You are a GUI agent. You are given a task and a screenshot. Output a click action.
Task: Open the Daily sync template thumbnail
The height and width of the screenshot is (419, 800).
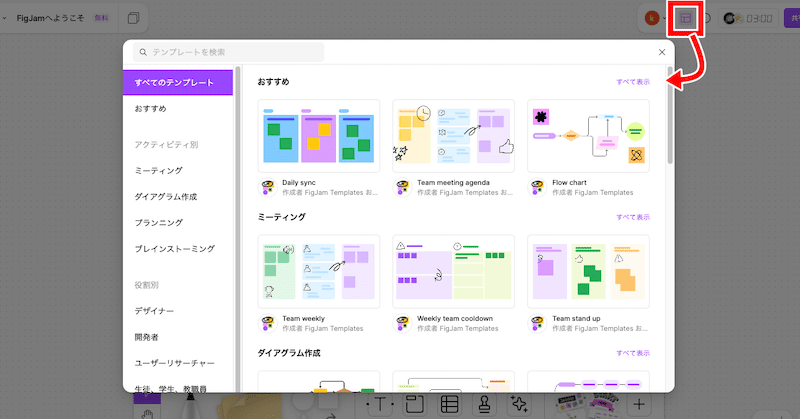(318, 136)
